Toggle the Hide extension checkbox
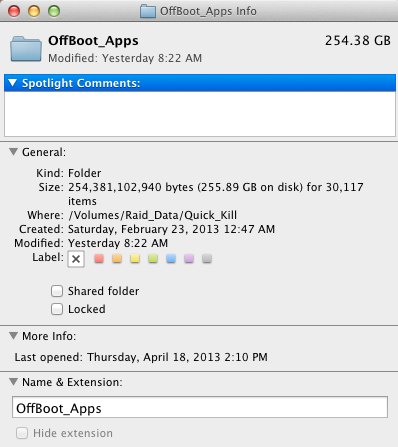 (x=22, y=433)
